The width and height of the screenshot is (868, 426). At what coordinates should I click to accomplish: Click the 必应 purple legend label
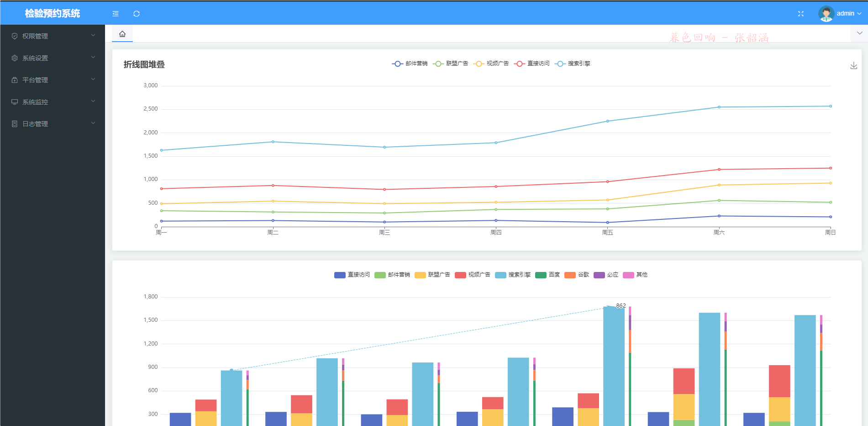pos(613,275)
